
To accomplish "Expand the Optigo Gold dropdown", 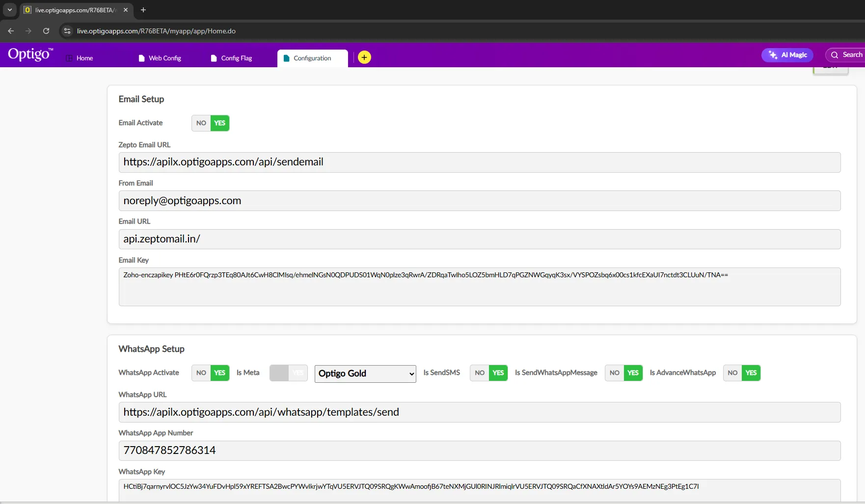I will [365, 373].
